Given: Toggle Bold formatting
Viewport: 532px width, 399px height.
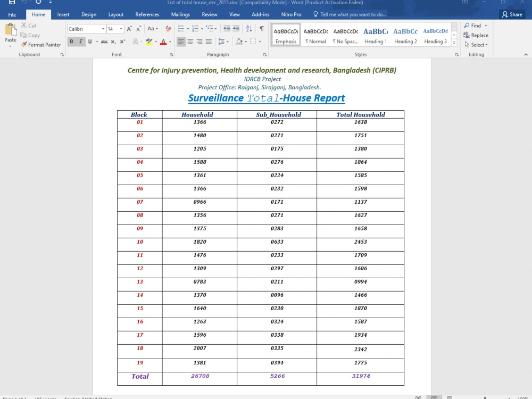Looking at the screenshot, I should tap(72, 41).
